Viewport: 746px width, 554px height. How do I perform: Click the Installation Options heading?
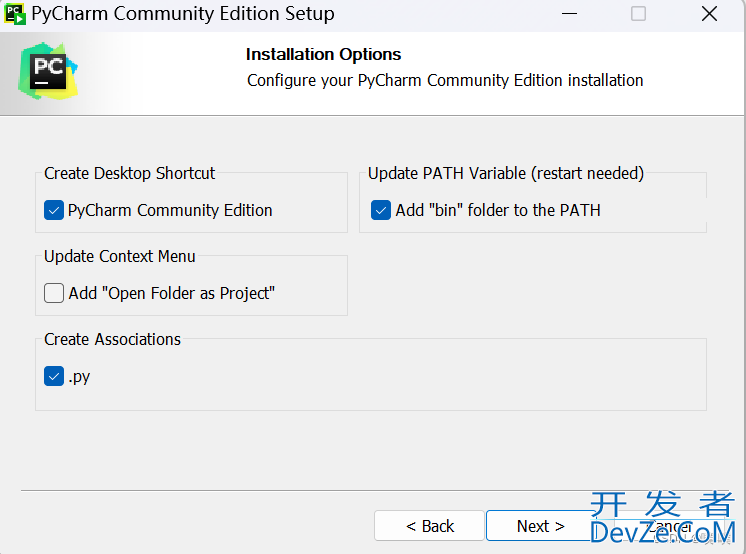coord(324,54)
